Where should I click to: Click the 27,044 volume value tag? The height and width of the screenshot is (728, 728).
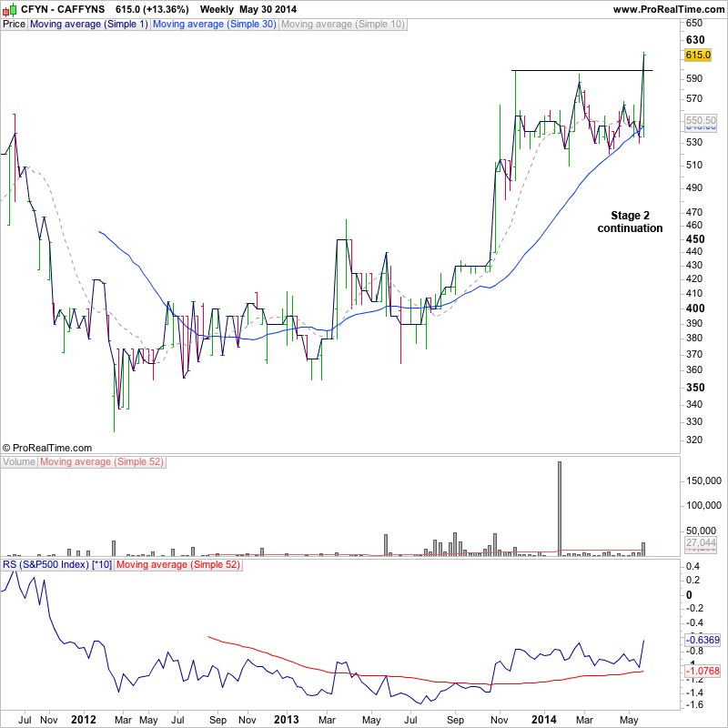701,542
